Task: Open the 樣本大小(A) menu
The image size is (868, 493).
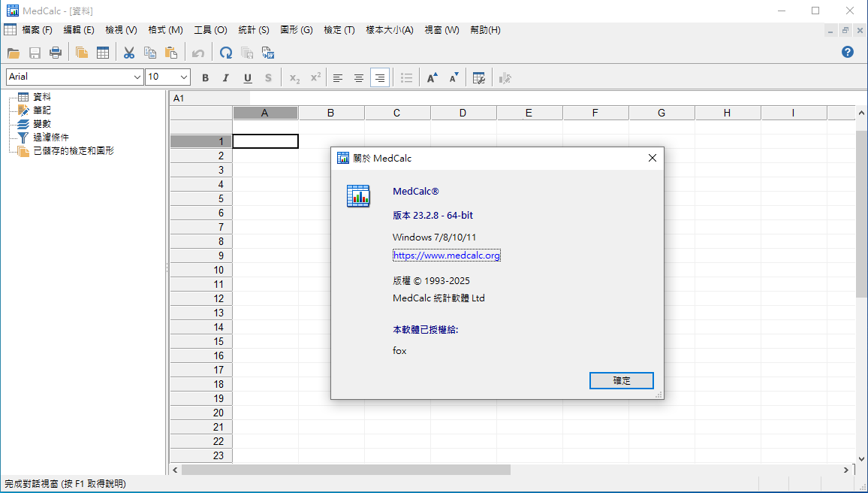Action: pyautogui.click(x=389, y=30)
